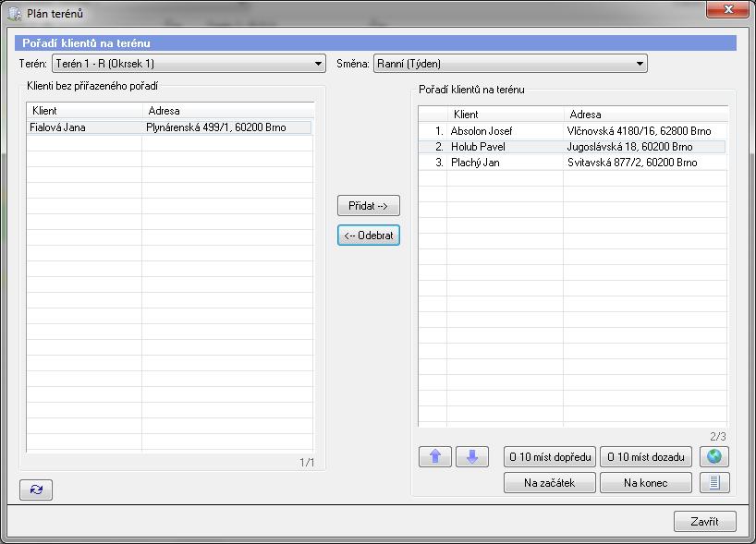Click the refresh arrows icon button
This screenshot has height=544, width=756.
pos(36,490)
